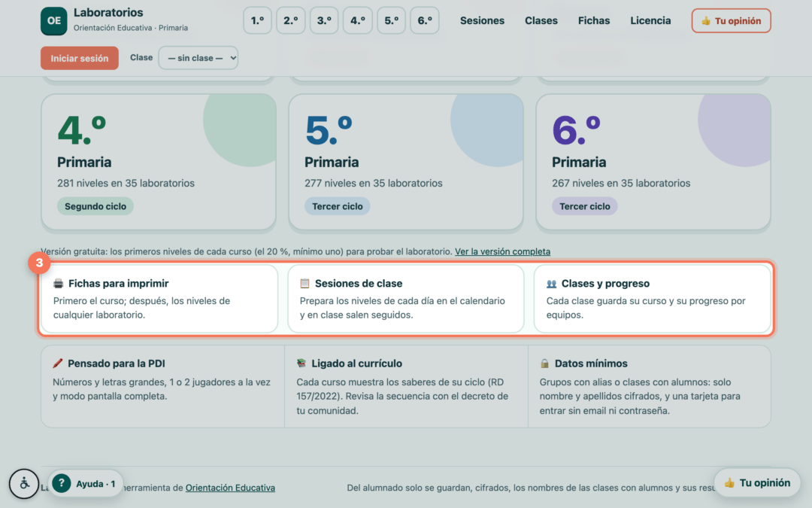
Task: Open the Clases y progreso card
Action: tap(653, 299)
